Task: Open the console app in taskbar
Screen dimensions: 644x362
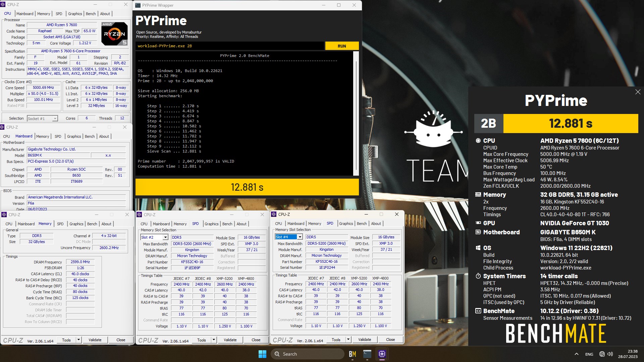Action: point(367,354)
